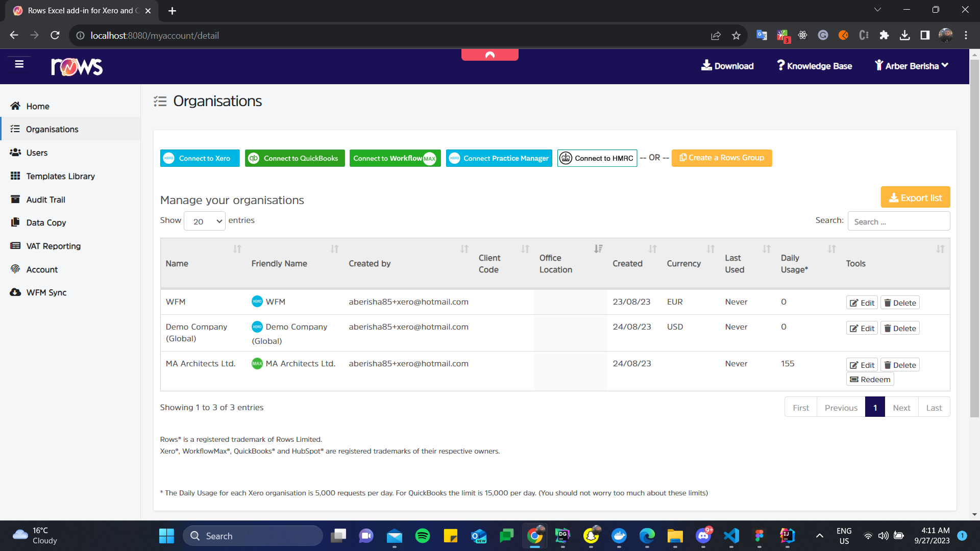Expand the Arber Berisha account menu
The width and height of the screenshot is (980, 551).
[x=912, y=65]
